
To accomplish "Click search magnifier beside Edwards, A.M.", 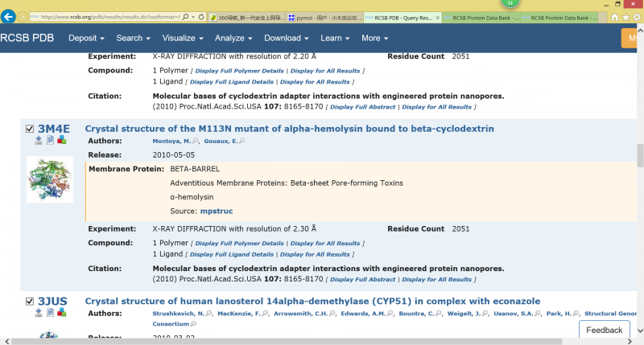I will coord(390,314).
